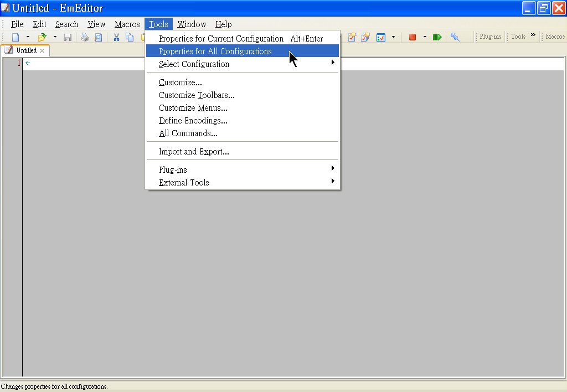Screen dimensions: 567x392
Task: Click the blue pushpin icon
Action: click(455, 37)
